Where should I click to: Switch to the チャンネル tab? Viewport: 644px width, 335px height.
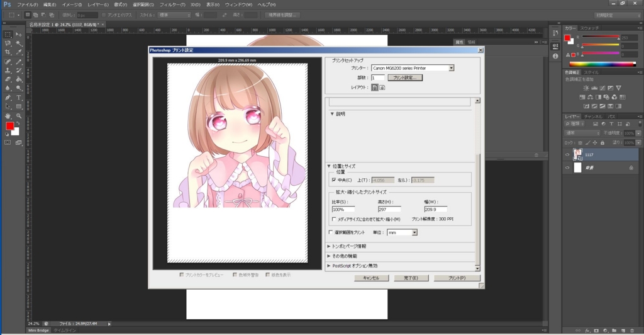pos(593,116)
